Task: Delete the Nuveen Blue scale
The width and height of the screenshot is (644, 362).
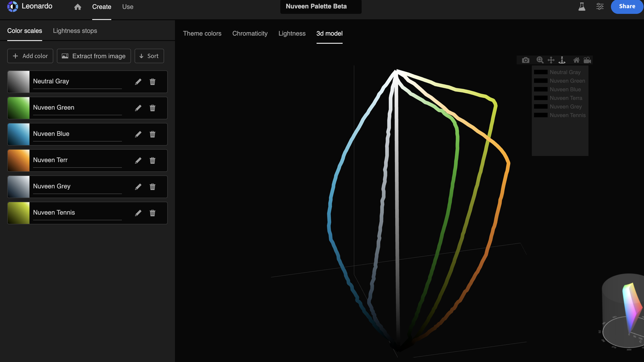Action: coord(152,134)
